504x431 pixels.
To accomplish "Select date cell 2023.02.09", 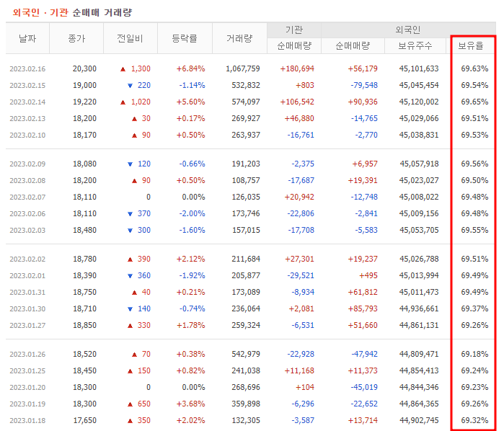I will 27,164.
